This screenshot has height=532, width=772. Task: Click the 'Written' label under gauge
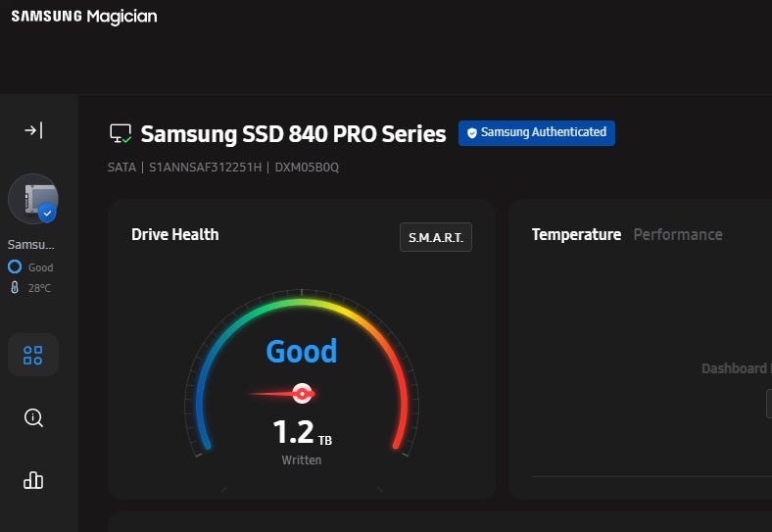click(302, 460)
